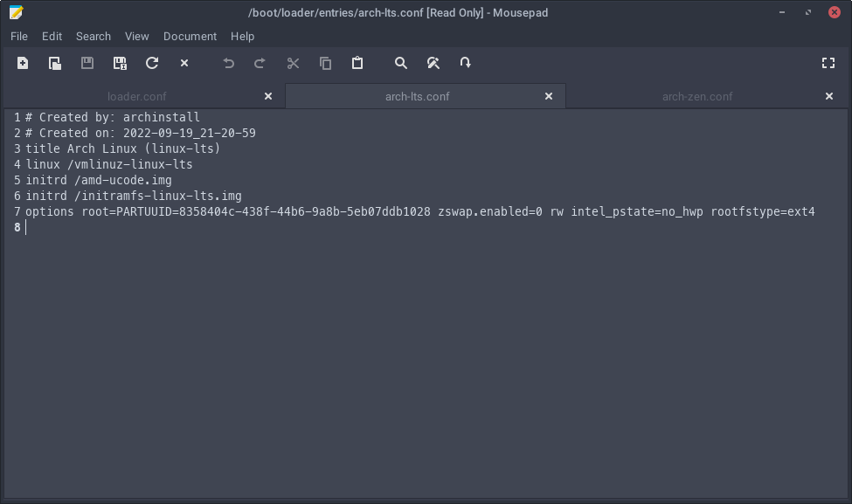Reload the arch-lts.conf file
Screen dimensions: 852x504
click(151, 63)
